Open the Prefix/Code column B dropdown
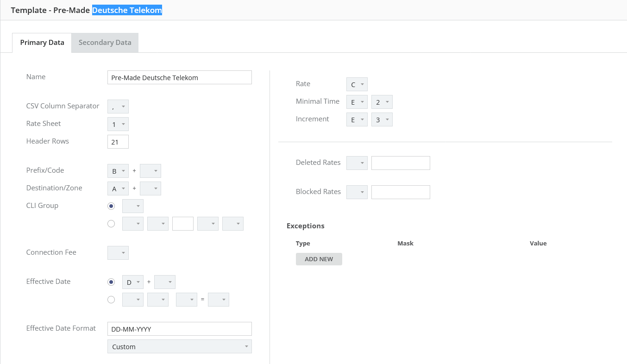 (118, 171)
